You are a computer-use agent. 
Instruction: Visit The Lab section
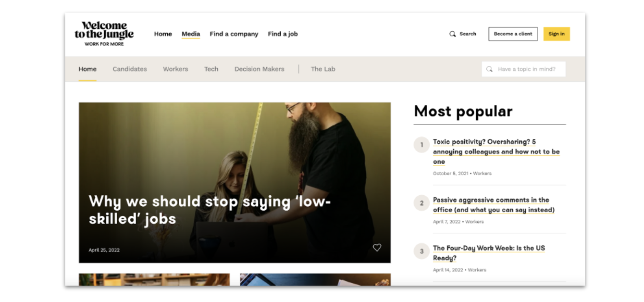click(x=322, y=69)
